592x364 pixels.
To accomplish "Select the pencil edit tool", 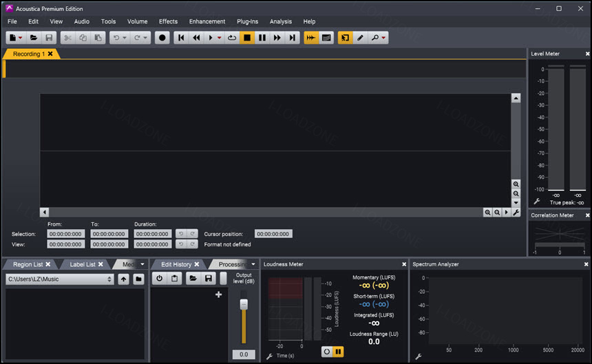I will (360, 38).
